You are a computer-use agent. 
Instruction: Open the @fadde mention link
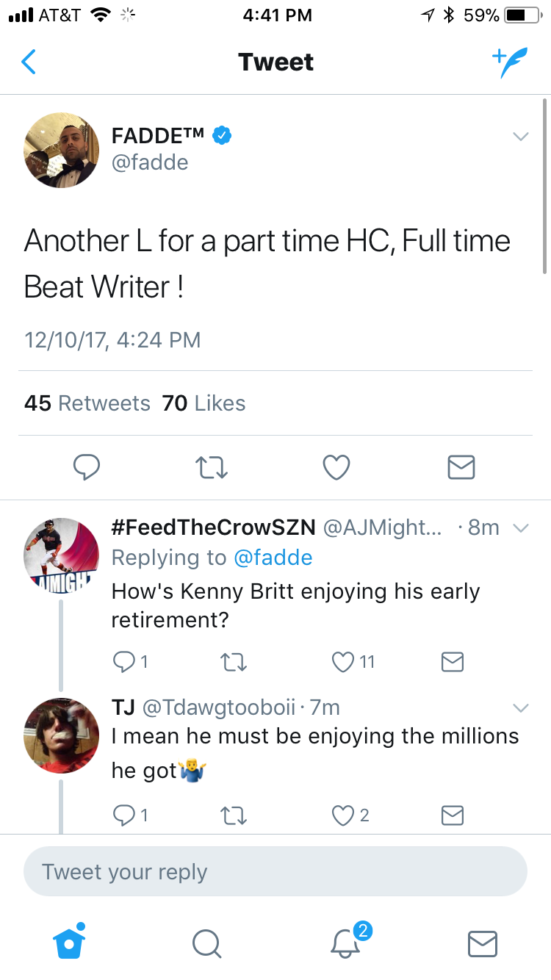tap(273, 558)
